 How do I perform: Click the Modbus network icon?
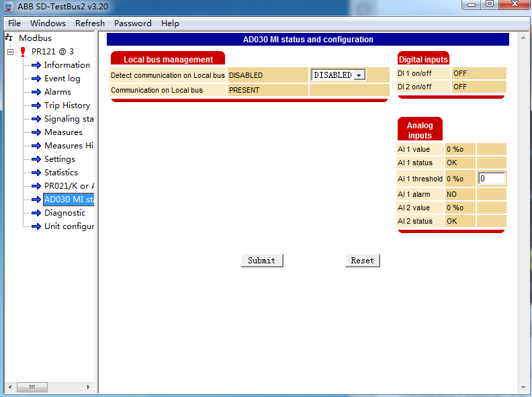tap(9, 38)
